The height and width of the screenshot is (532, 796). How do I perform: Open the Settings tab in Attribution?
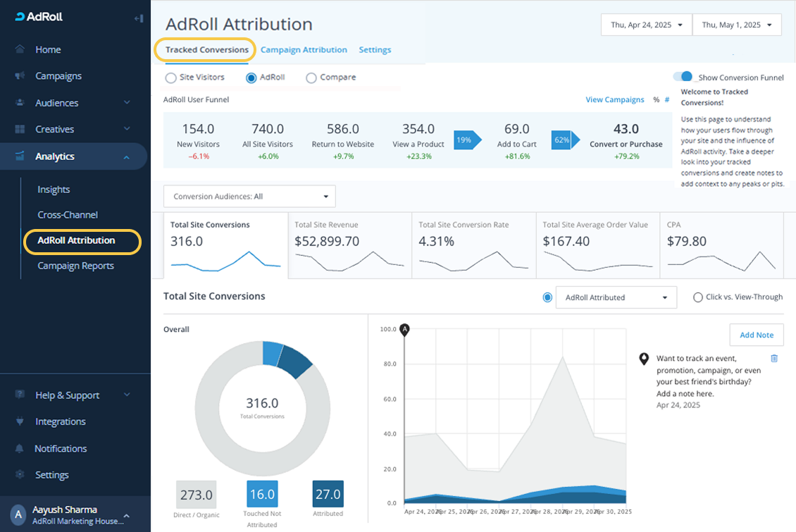(375, 50)
